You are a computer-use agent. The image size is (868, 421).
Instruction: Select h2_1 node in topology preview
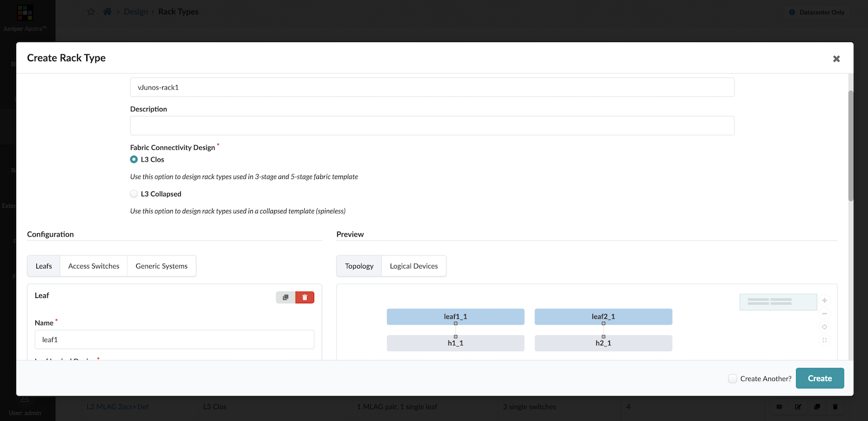click(603, 343)
